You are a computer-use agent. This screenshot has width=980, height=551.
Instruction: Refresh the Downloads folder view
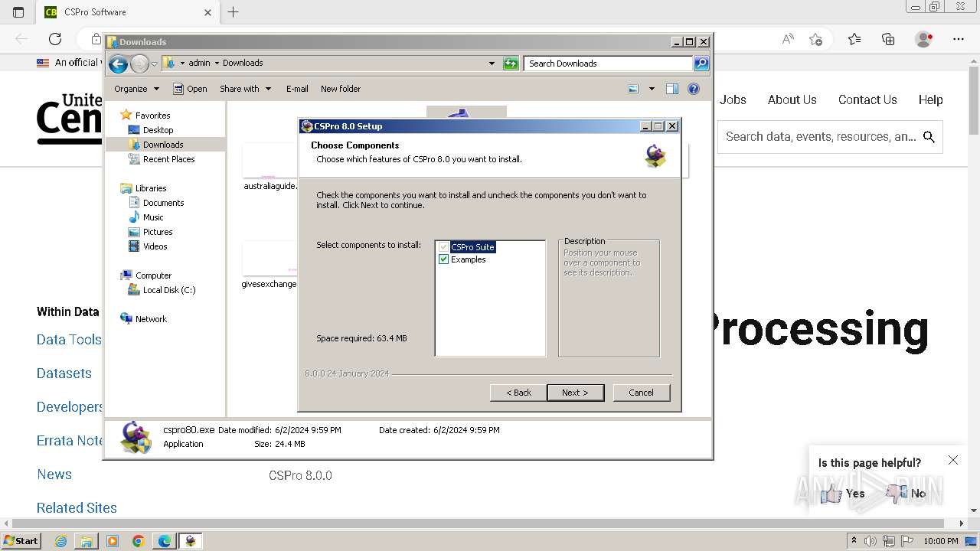click(x=511, y=64)
